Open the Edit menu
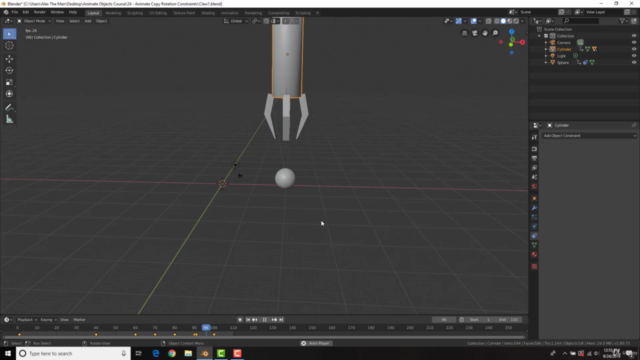The image size is (640, 360). pyautogui.click(x=26, y=12)
